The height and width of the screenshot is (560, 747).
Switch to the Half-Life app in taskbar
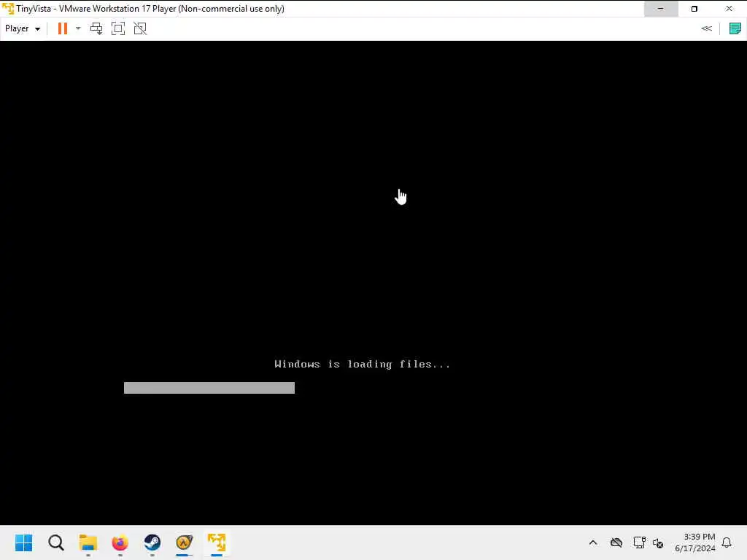[185, 542]
